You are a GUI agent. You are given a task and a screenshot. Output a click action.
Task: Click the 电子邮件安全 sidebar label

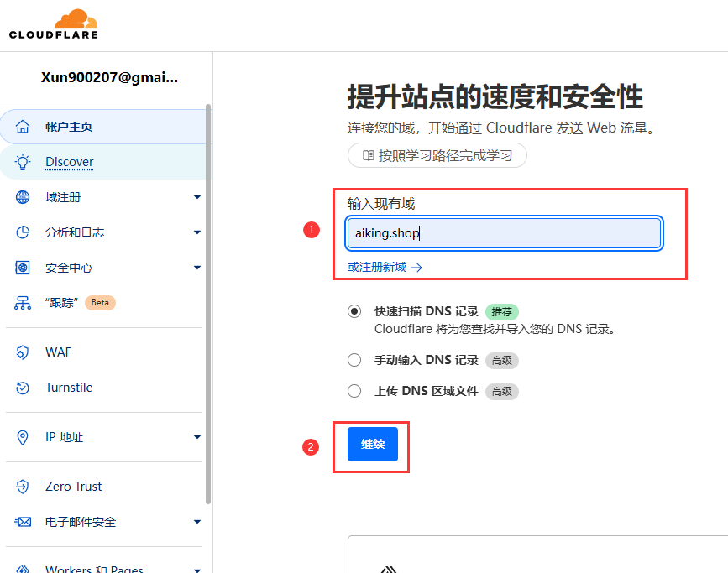point(81,522)
